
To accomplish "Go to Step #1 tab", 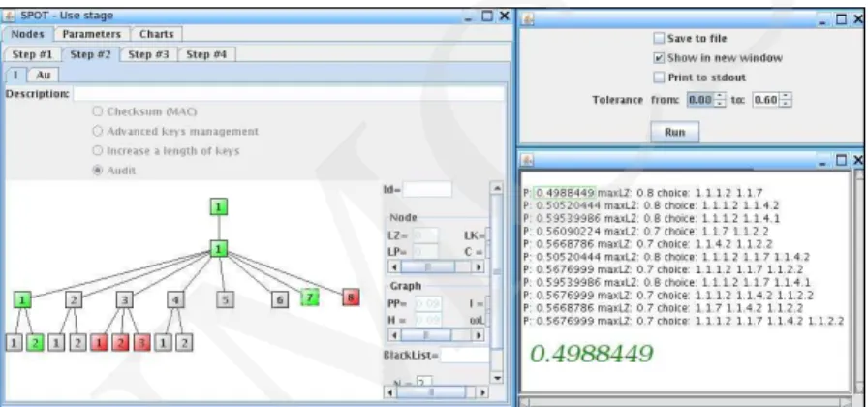I will (32, 54).
